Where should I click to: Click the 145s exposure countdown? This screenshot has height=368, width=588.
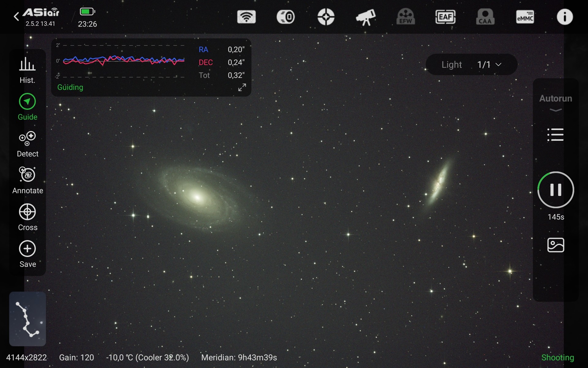(556, 217)
